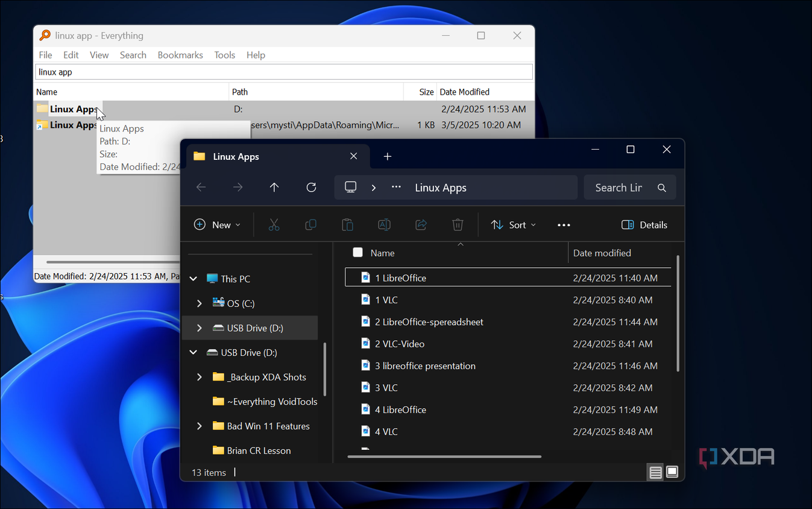Click the Size column header in Everything
Viewport: 812px width, 509px height.
pos(420,92)
